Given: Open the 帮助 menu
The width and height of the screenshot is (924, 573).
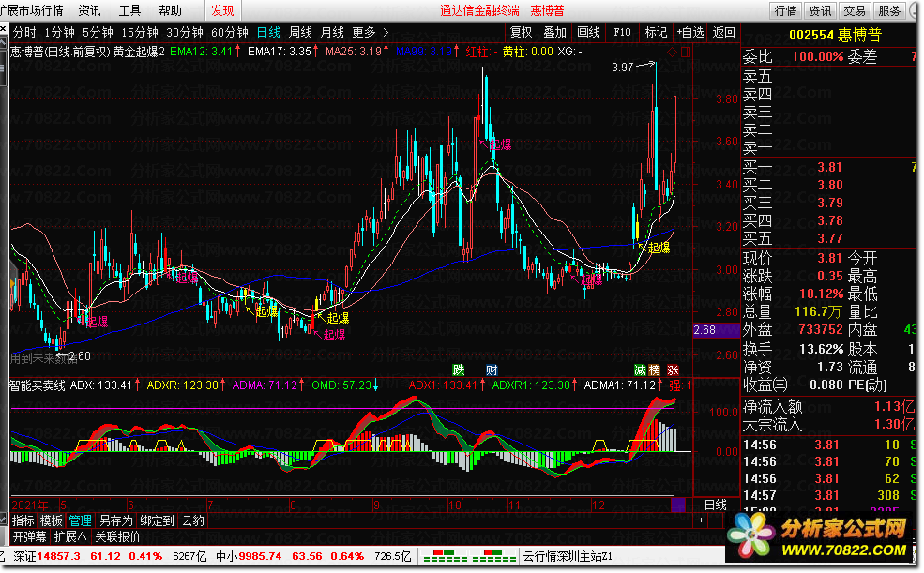Looking at the screenshot, I should pos(171,10).
